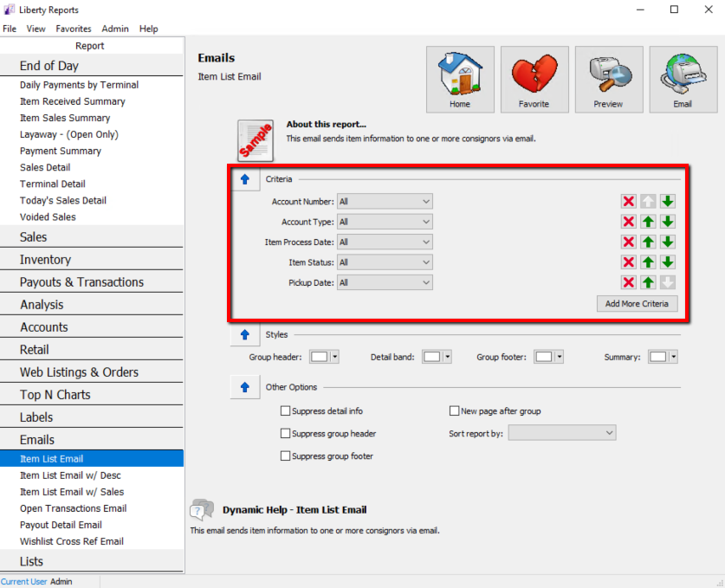This screenshot has height=588, width=725.
Task: Open the Item Status dropdown
Action: [x=385, y=262]
